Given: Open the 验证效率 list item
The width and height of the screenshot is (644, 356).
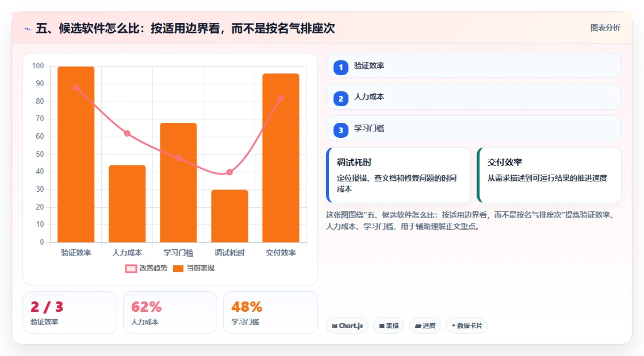Looking at the screenshot, I should pyautogui.click(x=474, y=65).
